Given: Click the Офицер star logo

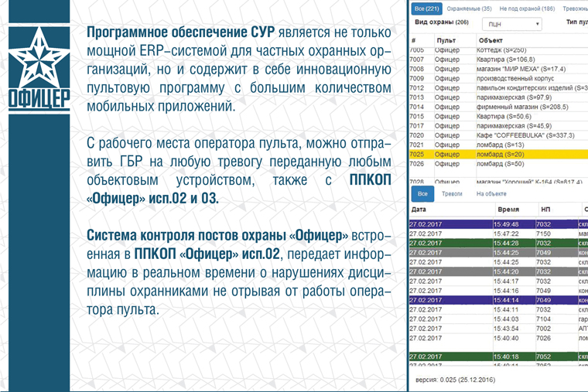Looking at the screenshot, I should (x=39, y=68).
